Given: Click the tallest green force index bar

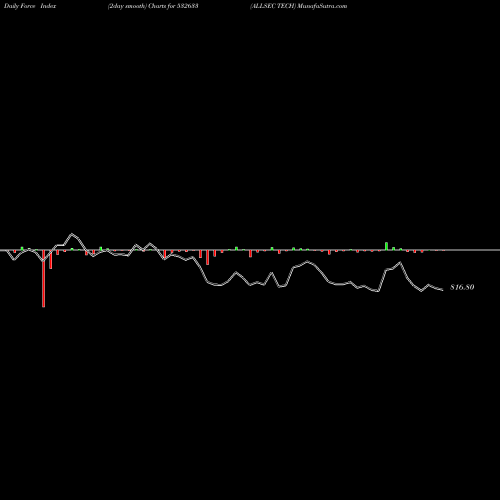Looking at the screenshot, I should pos(386,246).
